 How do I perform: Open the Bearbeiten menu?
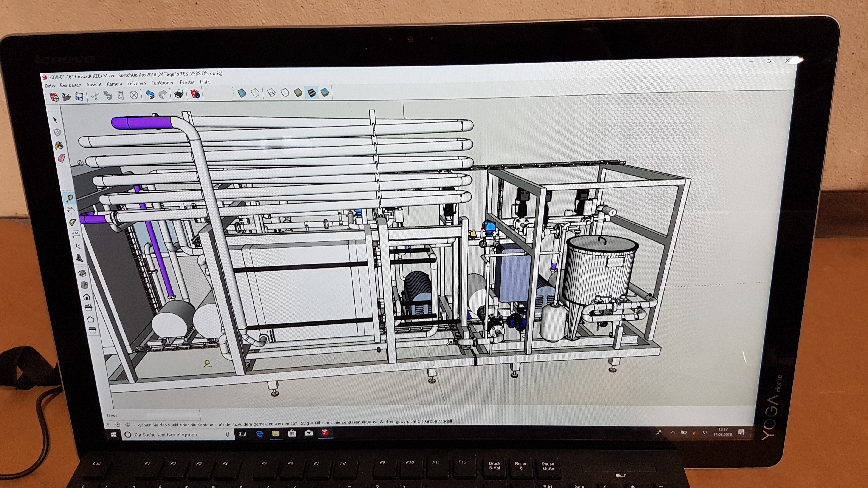coord(70,85)
